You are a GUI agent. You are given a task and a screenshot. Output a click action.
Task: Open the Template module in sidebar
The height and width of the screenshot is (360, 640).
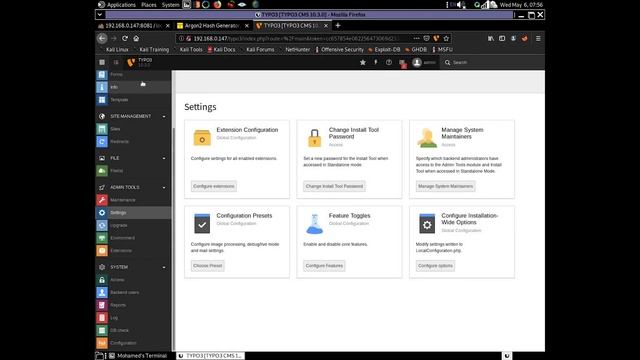[x=133, y=100]
